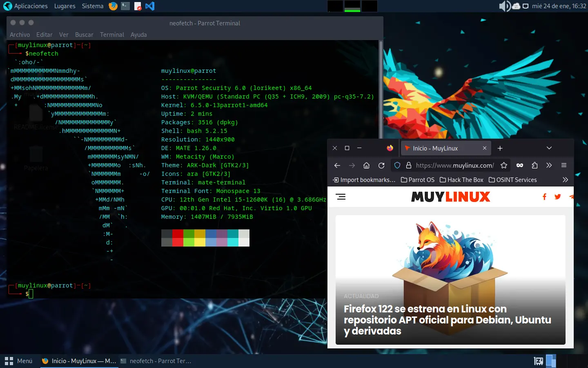588x368 pixels.
Task: Show more bookmarks chevron
Action: click(x=565, y=180)
